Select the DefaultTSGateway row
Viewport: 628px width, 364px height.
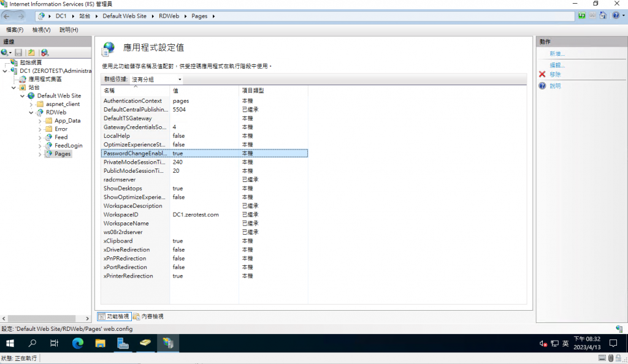point(204,118)
